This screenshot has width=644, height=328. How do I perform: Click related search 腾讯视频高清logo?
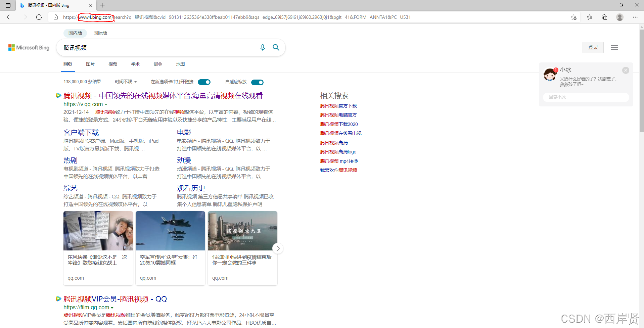point(338,152)
